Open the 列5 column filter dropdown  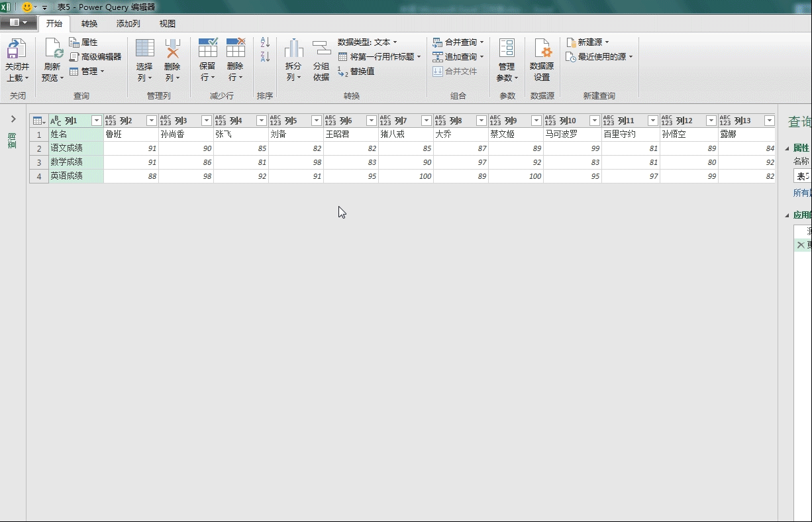tap(317, 121)
